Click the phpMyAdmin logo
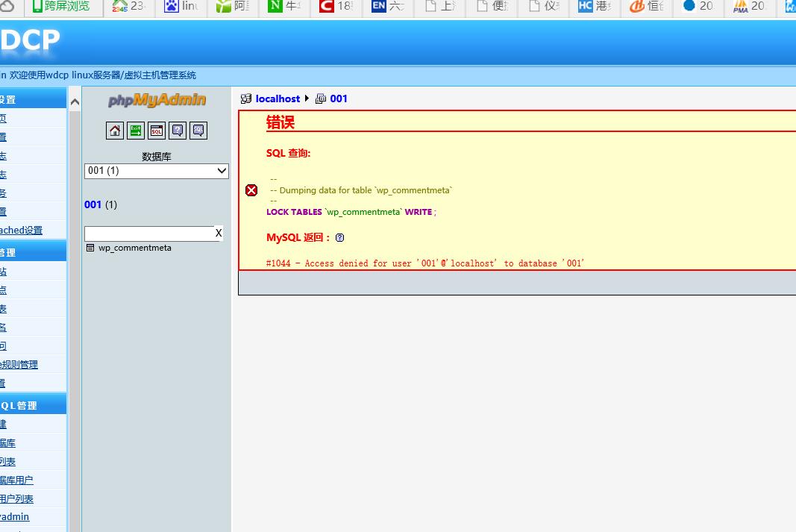The image size is (796, 532). (x=157, y=101)
